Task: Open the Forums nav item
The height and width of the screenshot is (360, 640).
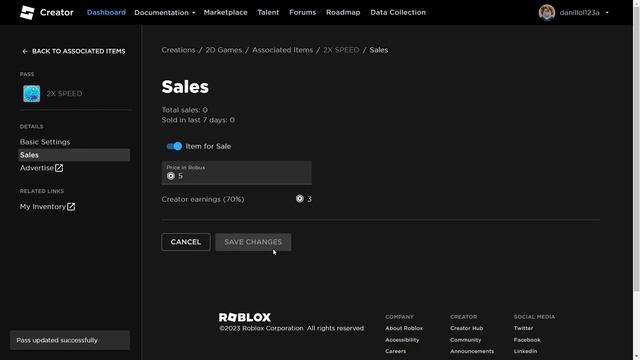Action: 302,13
